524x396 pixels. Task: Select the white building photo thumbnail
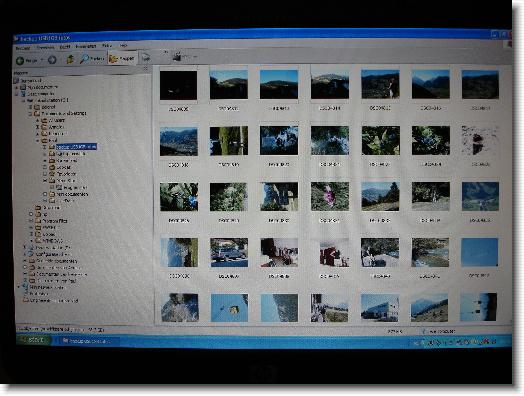(380, 308)
